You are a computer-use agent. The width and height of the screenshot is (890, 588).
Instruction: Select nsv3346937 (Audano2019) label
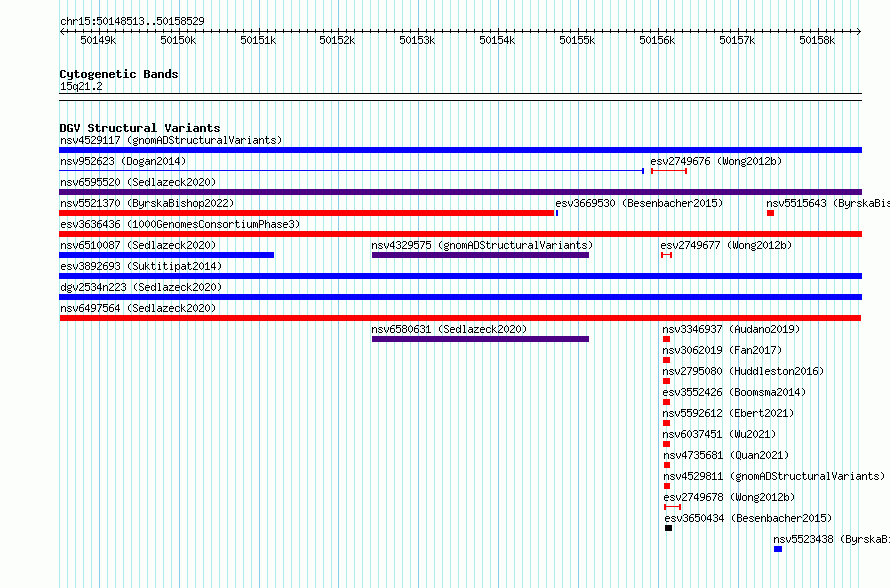[731, 329]
